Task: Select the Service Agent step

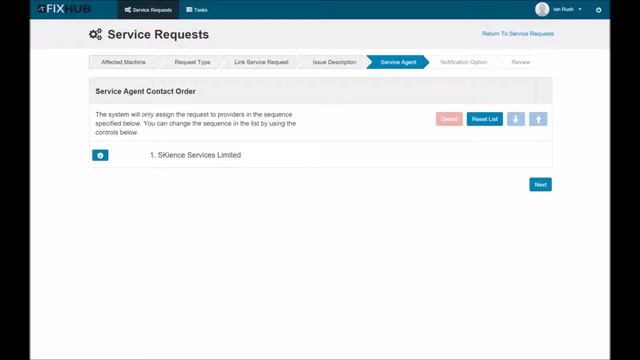Action: (398, 62)
